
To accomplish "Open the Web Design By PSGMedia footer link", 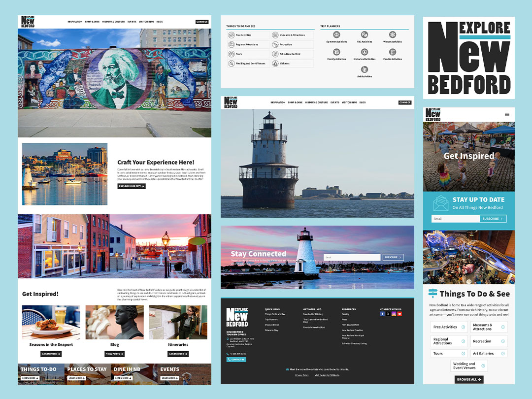I will pyautogui.click(x=327, y=375).
